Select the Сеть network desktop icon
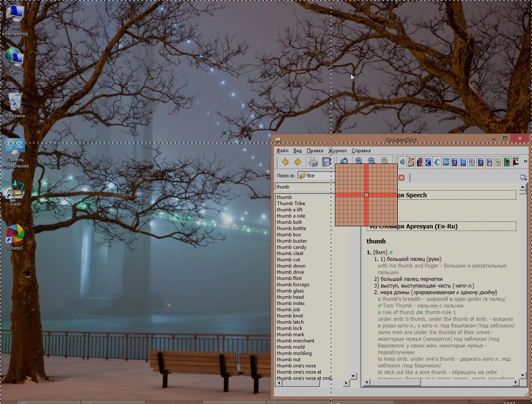The image size is (532, 404). click(x=15, y=61)
